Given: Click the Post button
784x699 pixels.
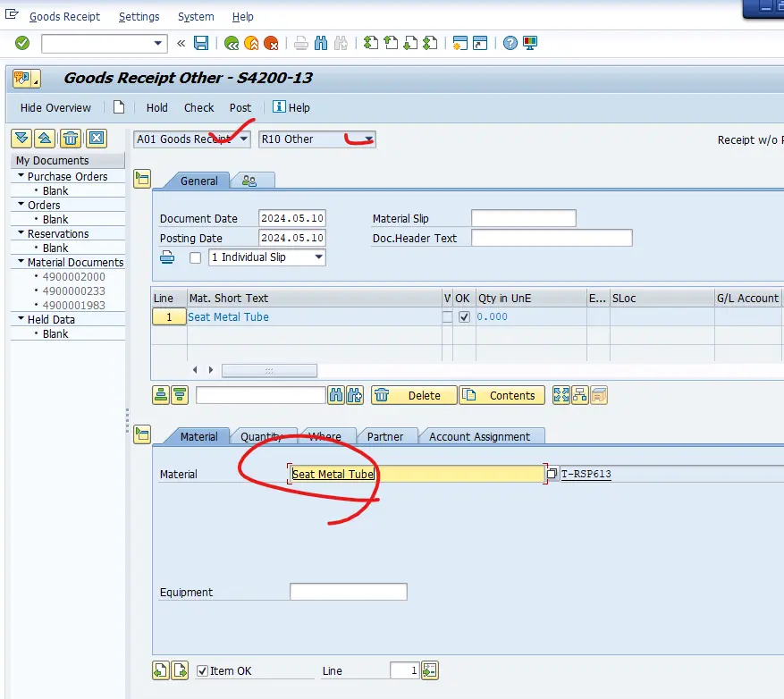Looking at the screenshot, I should (x=240, y=107).
